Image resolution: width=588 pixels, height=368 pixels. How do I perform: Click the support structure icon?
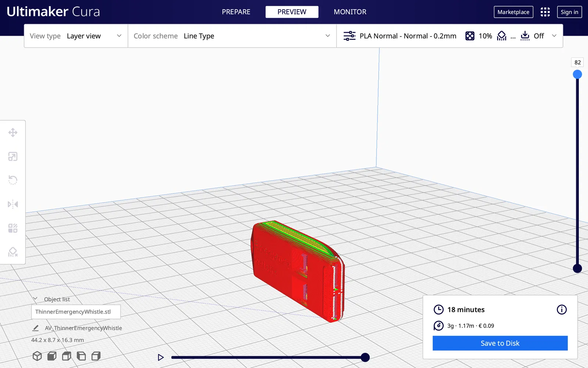pyautogui.click(x=502, y=36)
